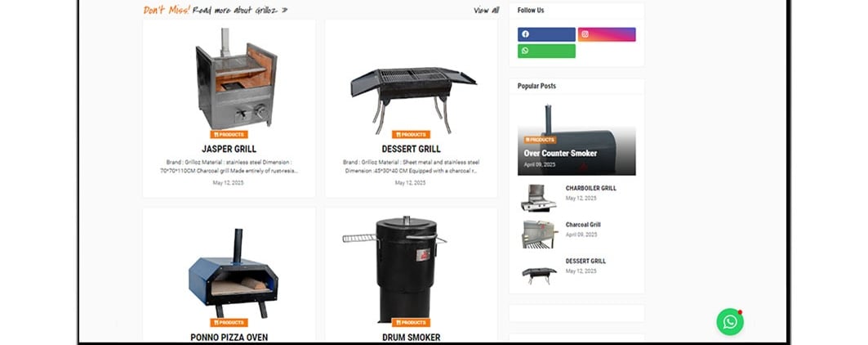Open the PONNO PIZZA OVEN title

click(x=229, y=338)
